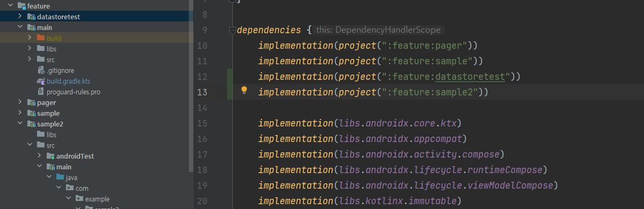Click the blue java source folder icon
The width and height of the screenshot is (644, 209).
pyautogui.click(x=60, y=177)
